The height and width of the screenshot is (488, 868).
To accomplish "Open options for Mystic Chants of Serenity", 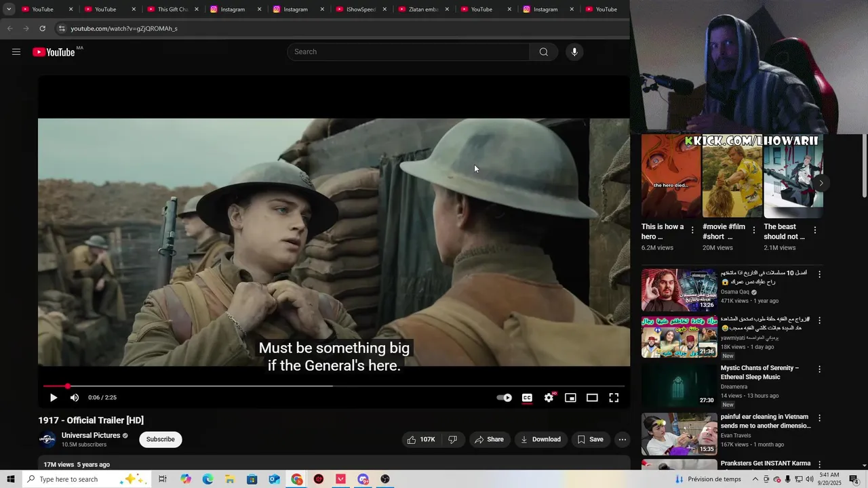I will (819, 369).
